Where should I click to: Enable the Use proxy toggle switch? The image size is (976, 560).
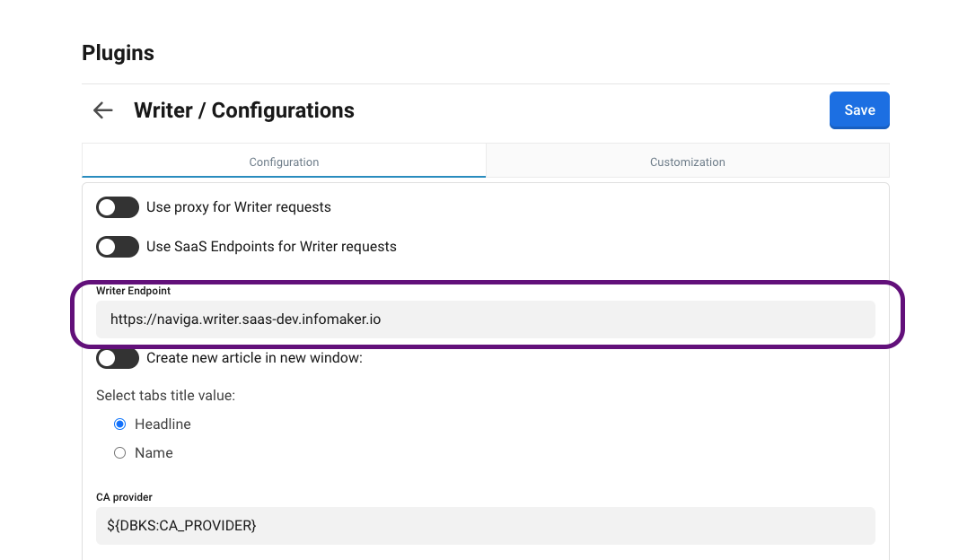tap(118, 207)
